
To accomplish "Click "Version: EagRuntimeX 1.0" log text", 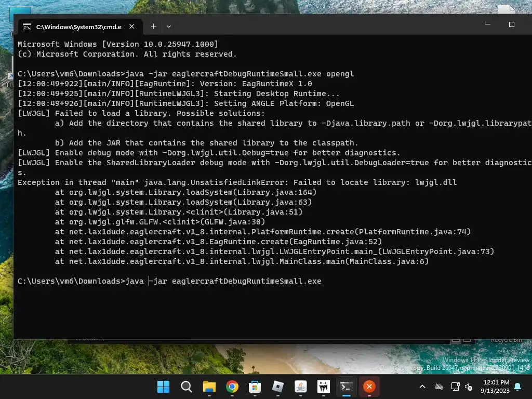I will point(256,84).
